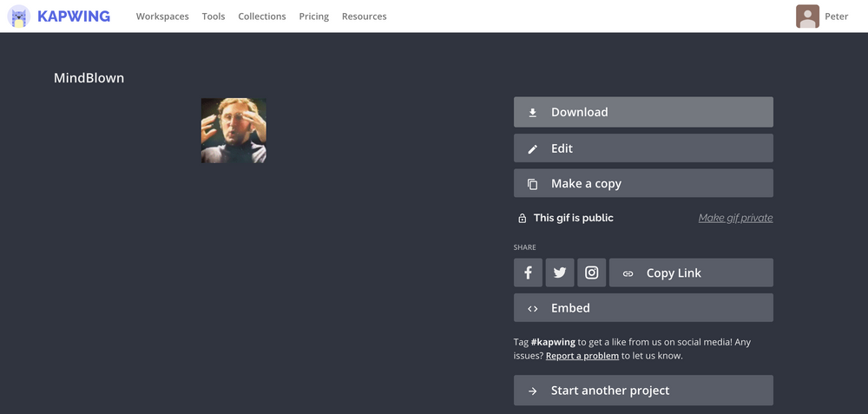Viewport: 868px width, 414px height.
Task: Open the Tools menu
Action: pos(214,16)
